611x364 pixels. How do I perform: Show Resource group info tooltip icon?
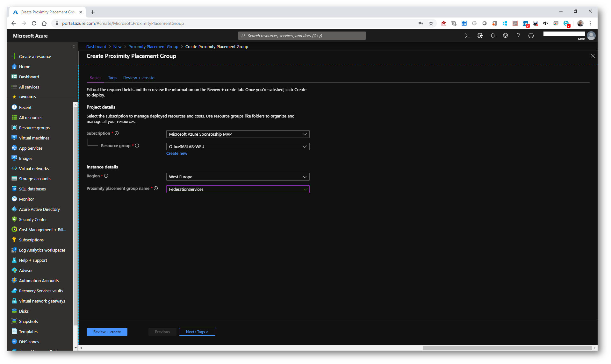point(137,146)
